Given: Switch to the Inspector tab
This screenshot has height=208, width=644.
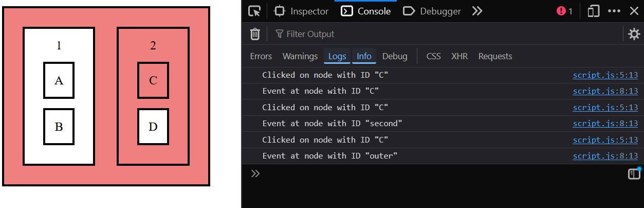Looking at the screenshot, I should [302, 11].
